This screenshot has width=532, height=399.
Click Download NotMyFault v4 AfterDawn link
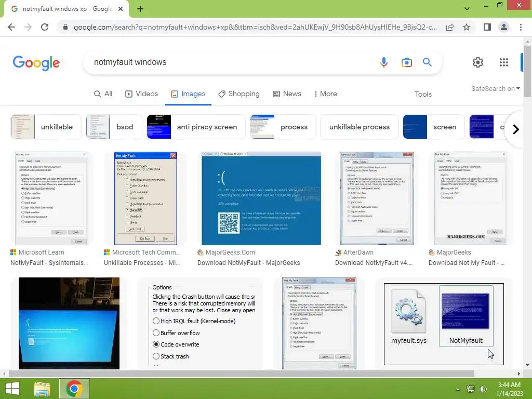tap(374, 262)
